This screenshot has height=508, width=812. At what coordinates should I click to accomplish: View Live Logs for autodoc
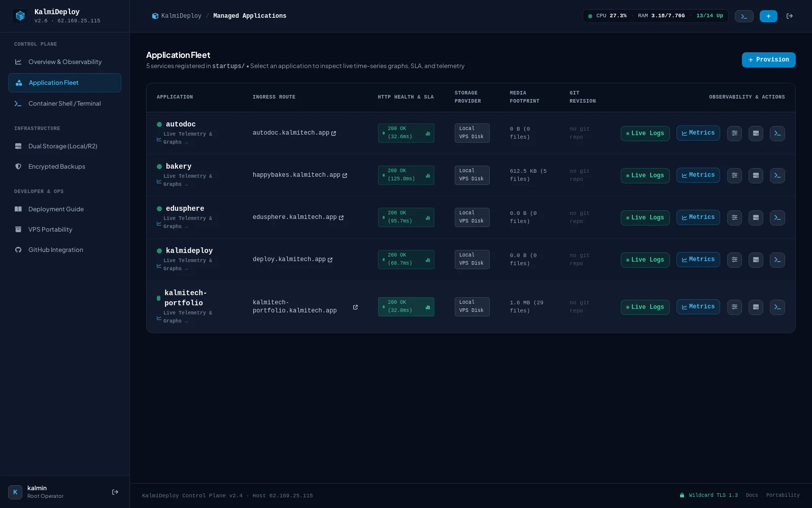[645, 134]
